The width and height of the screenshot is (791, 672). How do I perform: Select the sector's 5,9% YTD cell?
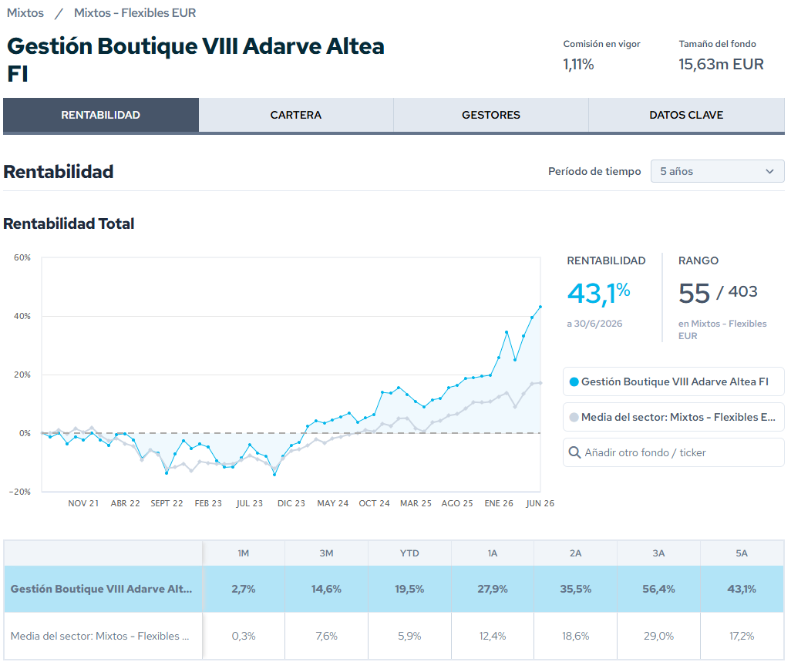point(409,636)
